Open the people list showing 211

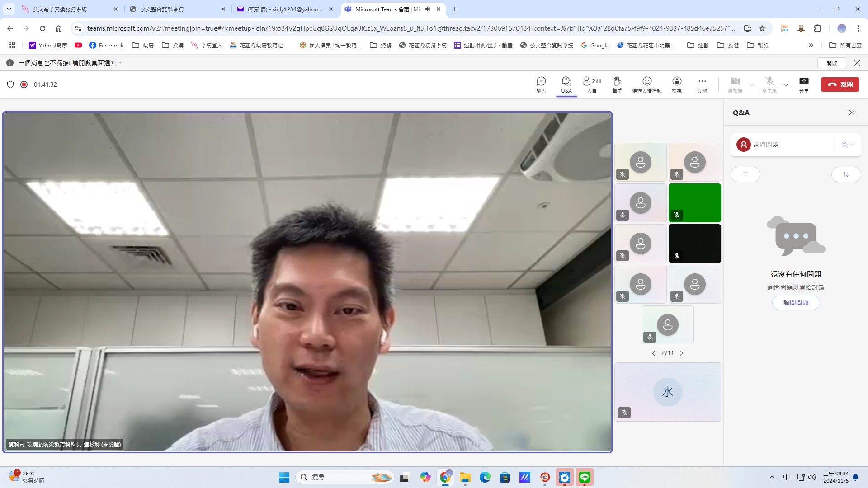(x=592, y=84)
